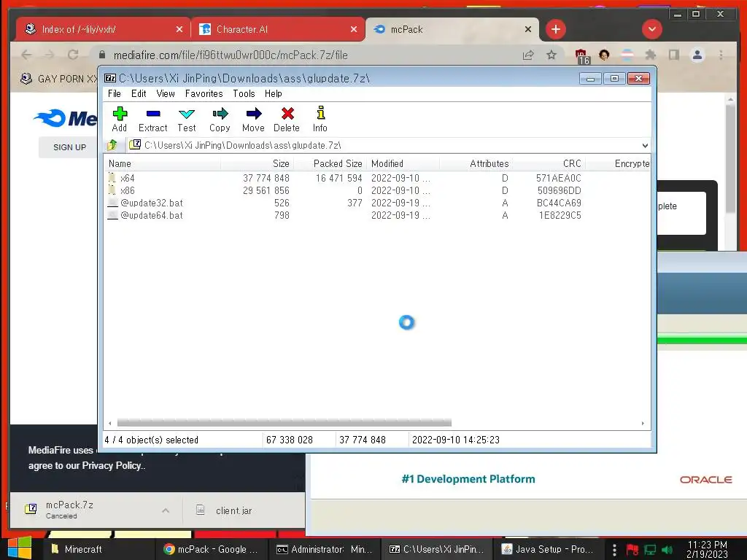Click the 7-Zip horizontal scrollbar thumb

click(x=284, y=423)
